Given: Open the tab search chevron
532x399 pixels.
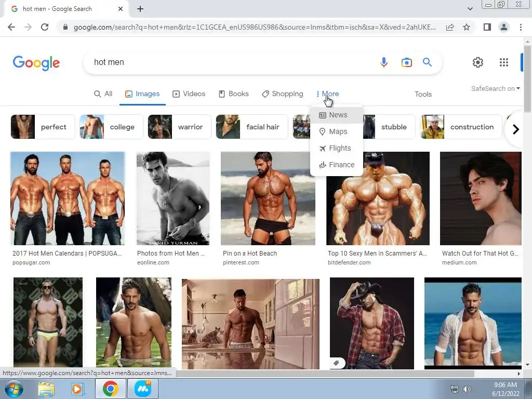Looking at the screenshot, I should pos(470,9).
